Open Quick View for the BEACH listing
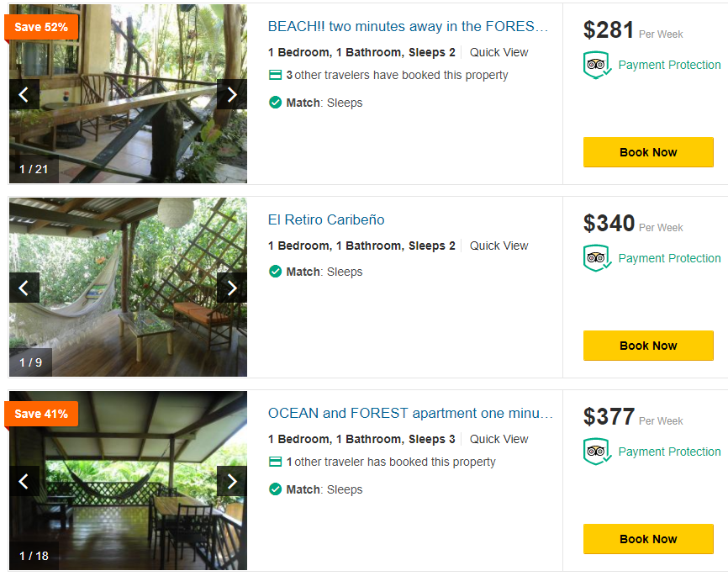The height and width of the screenshot is (576, 728). point(499,52)
